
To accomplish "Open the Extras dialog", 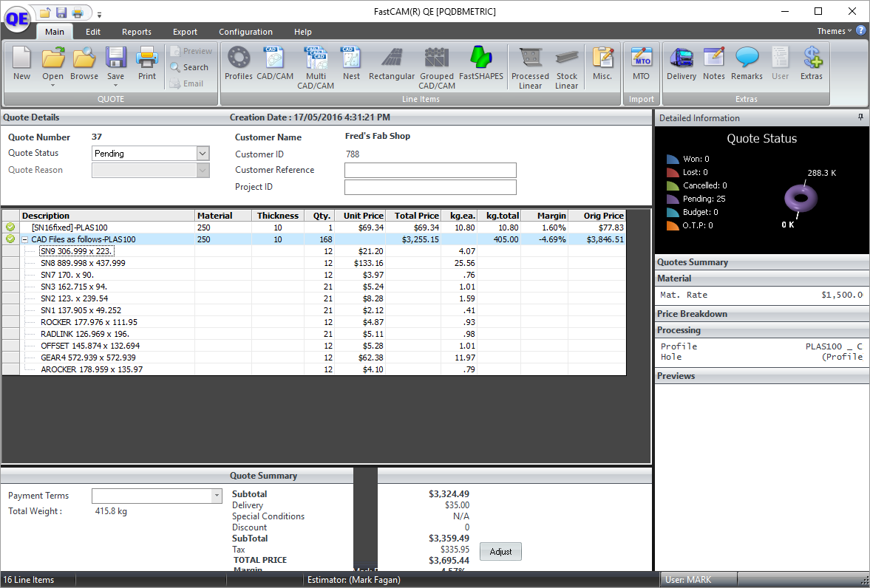I will point(811,64).
